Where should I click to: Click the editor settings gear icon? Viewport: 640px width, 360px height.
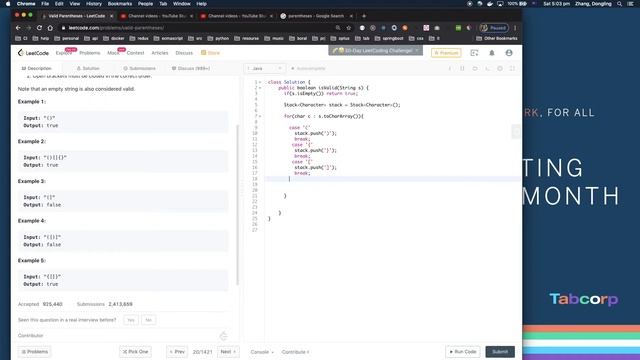tap(500, 69)
